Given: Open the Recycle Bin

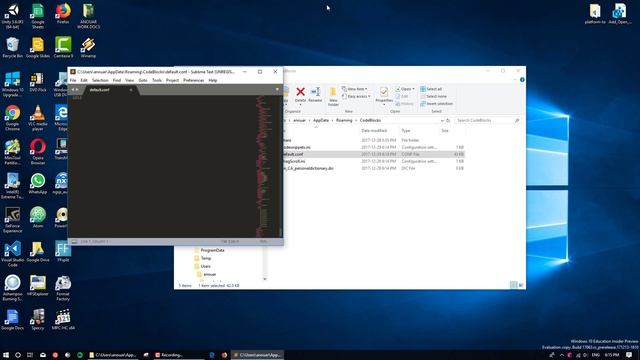Looking at the screenshot, I should (13, 47).
